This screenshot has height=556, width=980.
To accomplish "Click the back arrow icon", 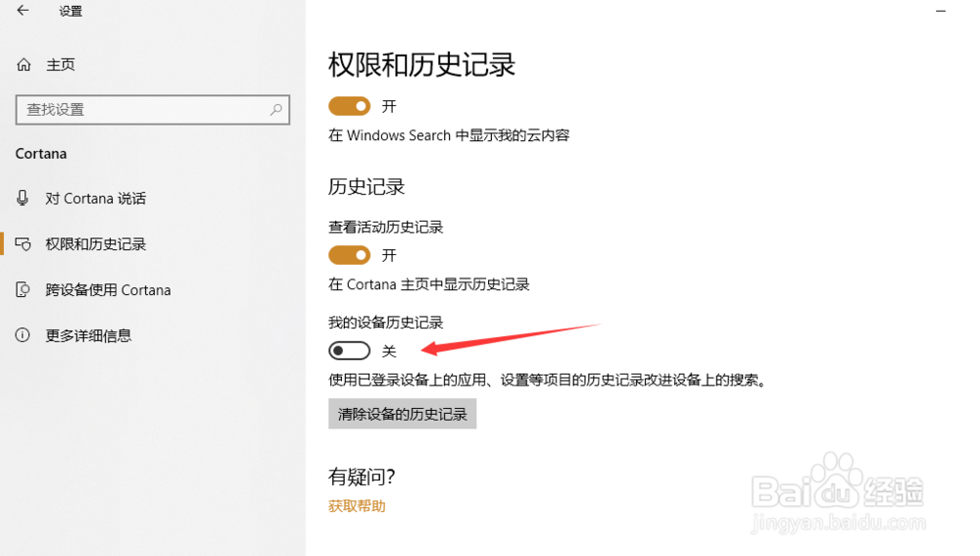I will click(x=24, y=10).
